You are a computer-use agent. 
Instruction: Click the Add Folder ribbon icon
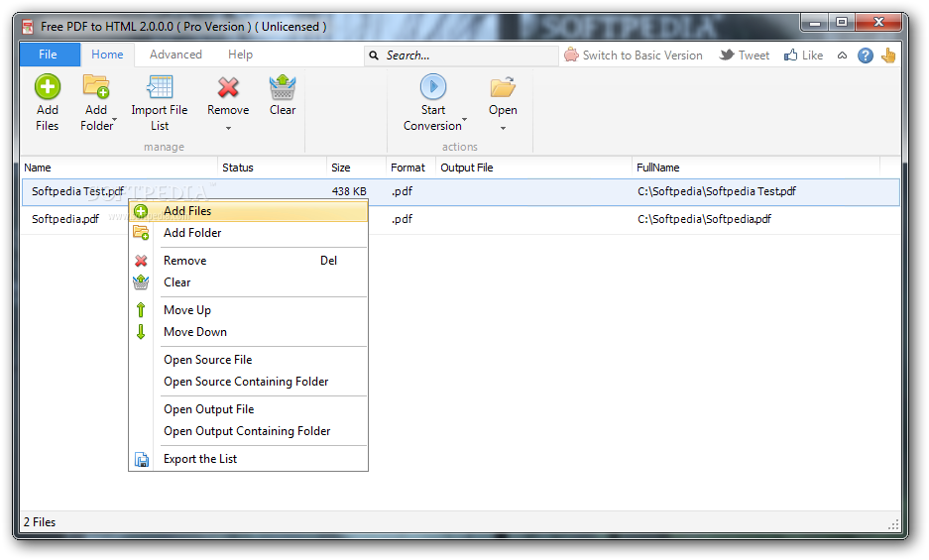pos(96,86)
